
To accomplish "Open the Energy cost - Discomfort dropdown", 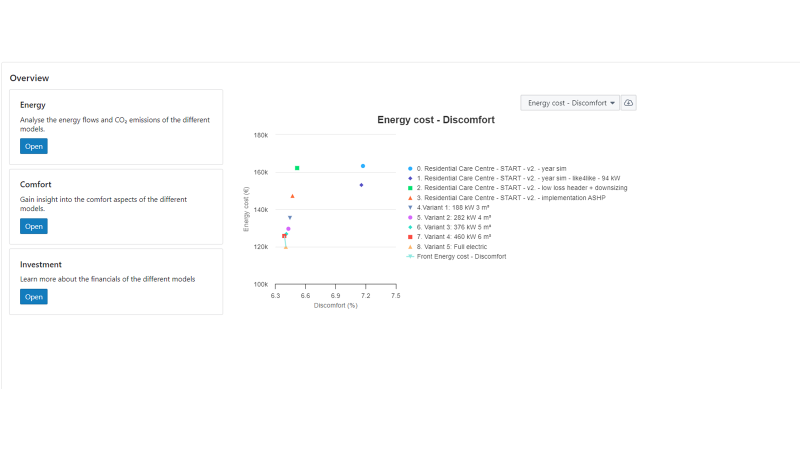I will 570,103.
